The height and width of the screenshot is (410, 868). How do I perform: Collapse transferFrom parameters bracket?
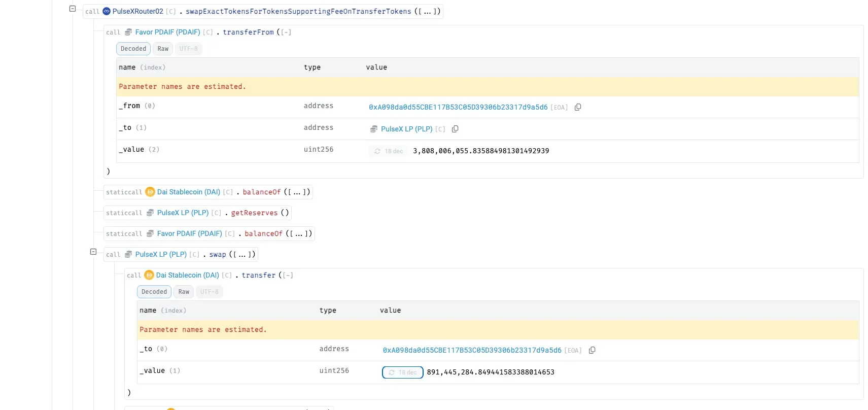coord(287,32)
